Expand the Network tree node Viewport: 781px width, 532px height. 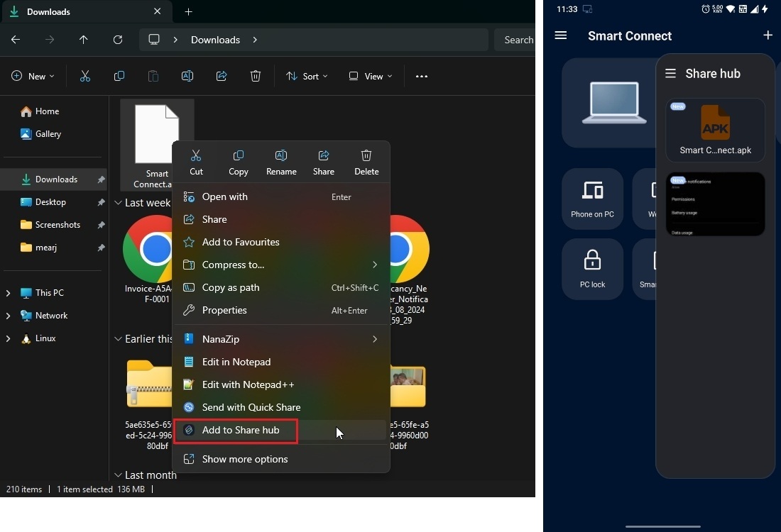[9, 316]
